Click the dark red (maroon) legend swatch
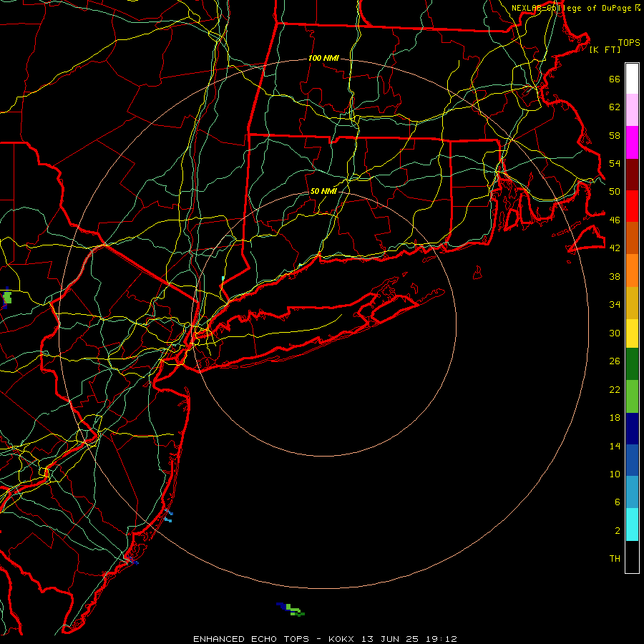This screenshot has width=644, height=644. pyautogui.click(x=632, y=175)
